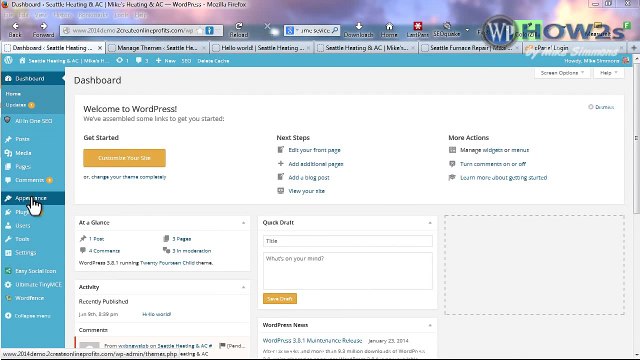Click the New item in admin bar
This screenshot has width=640, height=360.
point(166,61)
